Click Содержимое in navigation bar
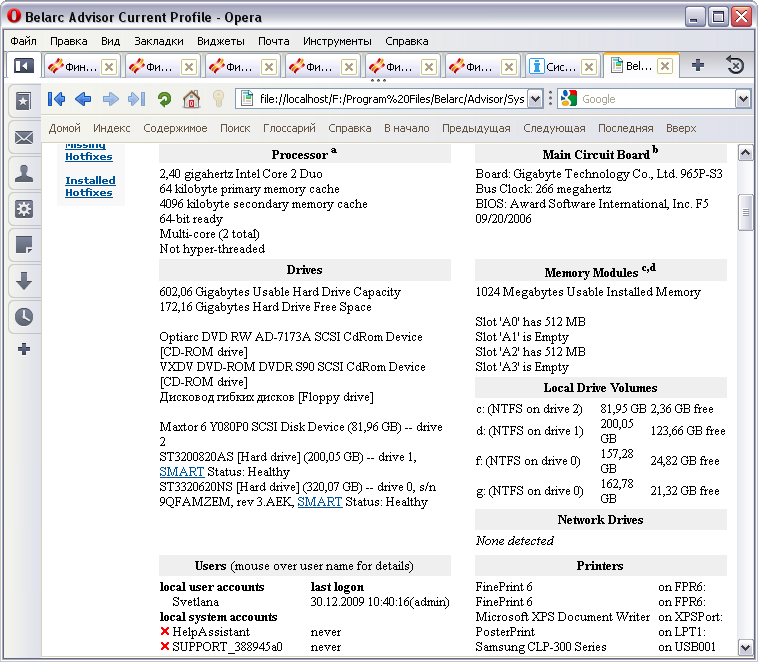This screenshot has height=662, width=758. (x=175, y=128)
